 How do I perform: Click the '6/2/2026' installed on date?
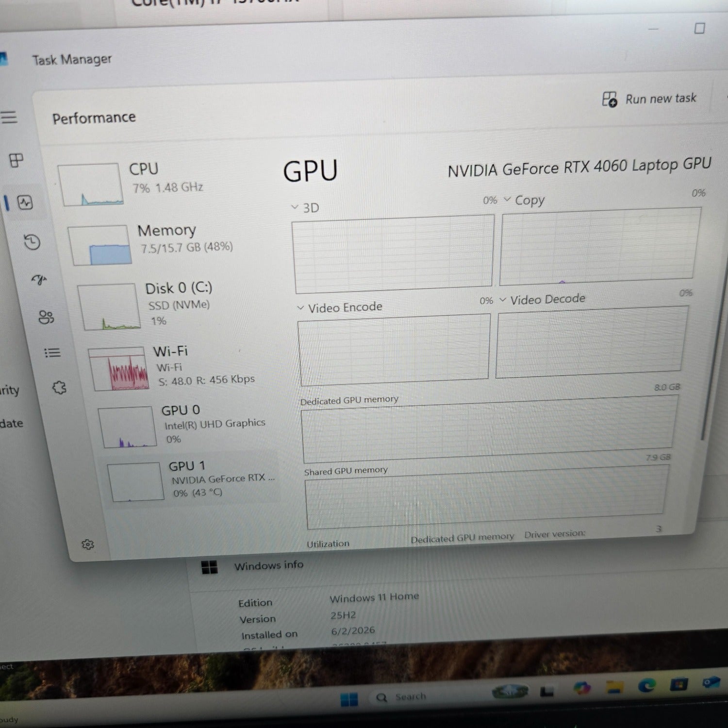pyautogui.click(x=353, y=630)
